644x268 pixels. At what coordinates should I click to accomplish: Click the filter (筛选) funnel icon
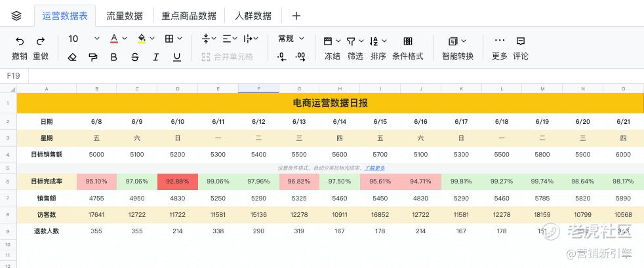pos(351,41)
